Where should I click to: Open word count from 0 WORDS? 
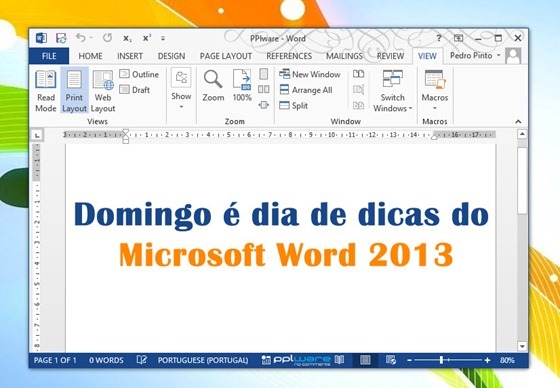tap(106, 360)
